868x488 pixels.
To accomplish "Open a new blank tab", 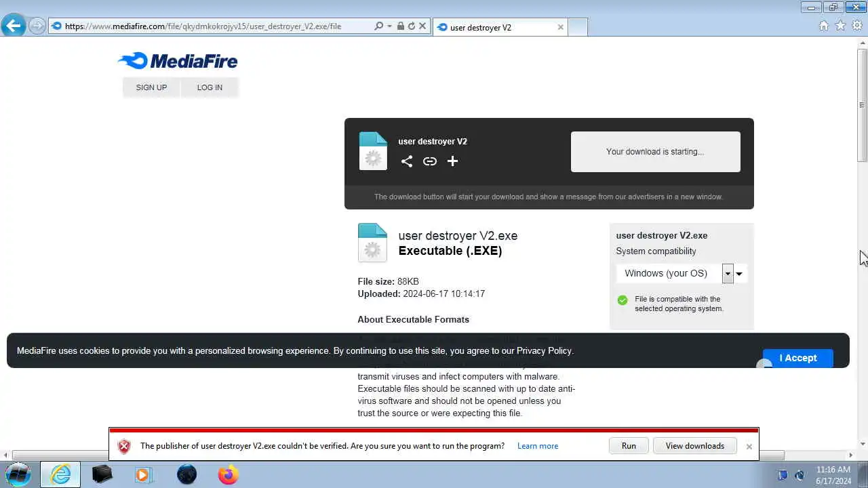I will tap(577, 27).
